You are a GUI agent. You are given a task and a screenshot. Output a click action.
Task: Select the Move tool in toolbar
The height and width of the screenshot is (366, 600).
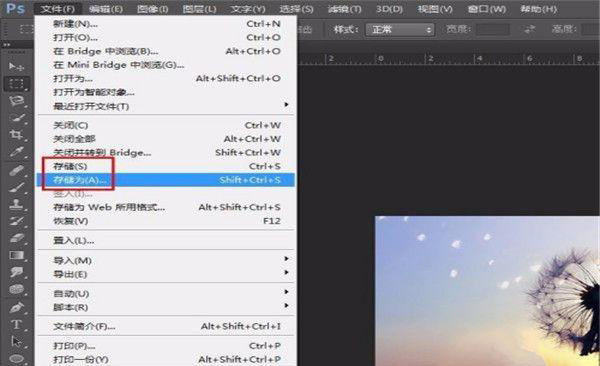(x=16, y=67)
